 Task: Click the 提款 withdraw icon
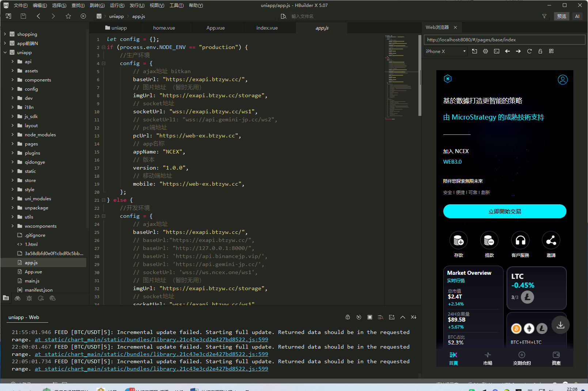[x=489, y=240]
